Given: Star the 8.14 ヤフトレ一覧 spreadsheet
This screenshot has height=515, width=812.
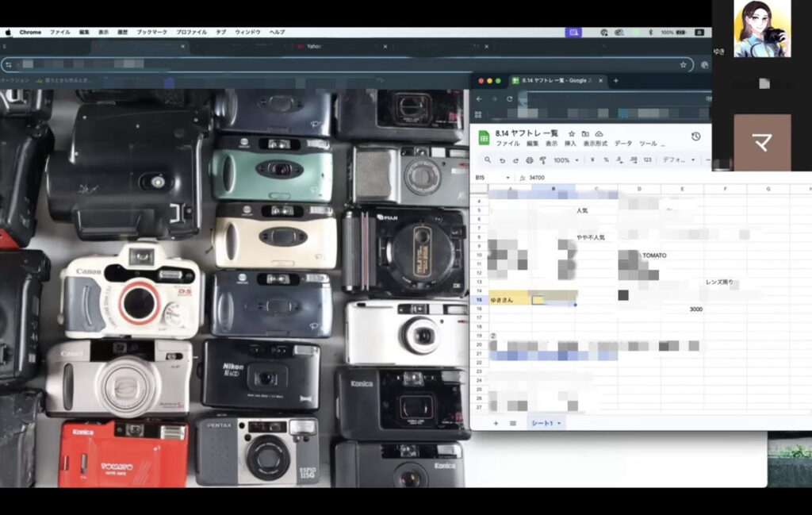Looking at the screenshot, I should click(571, 134).
